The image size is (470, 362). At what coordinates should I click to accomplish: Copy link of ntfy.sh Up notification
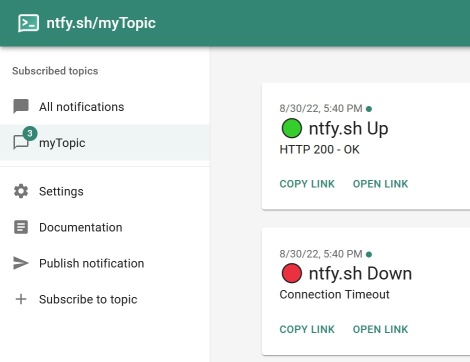click(307, 184)
